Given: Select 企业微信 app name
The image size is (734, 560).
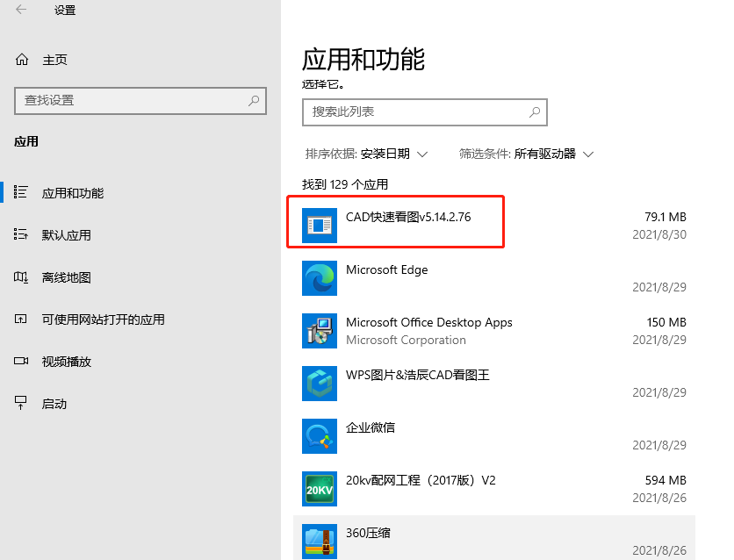Looking at the screenshot, I should [x=371, y=427].
